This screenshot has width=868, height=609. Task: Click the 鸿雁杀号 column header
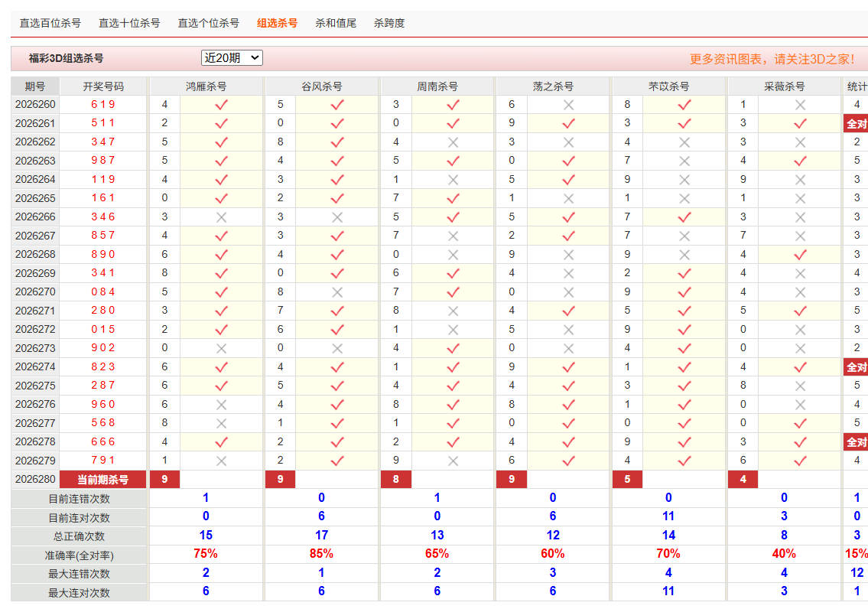point(206,86)
